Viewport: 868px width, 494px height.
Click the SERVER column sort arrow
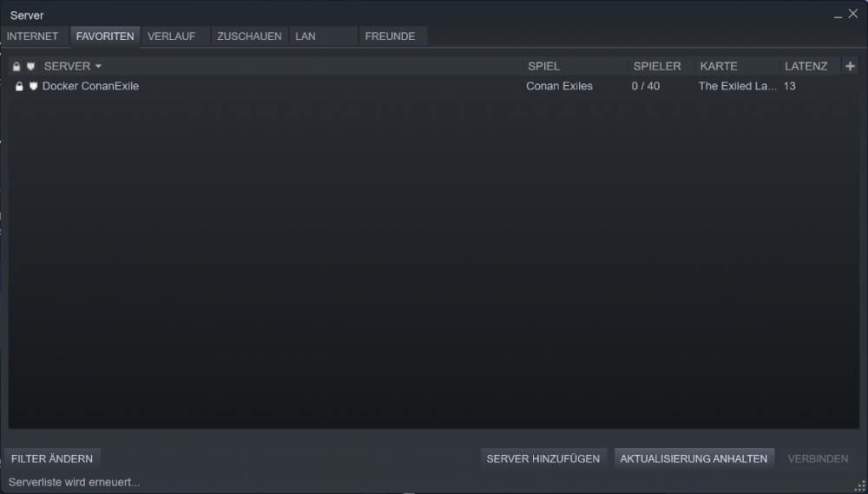[x=99, y=67]
